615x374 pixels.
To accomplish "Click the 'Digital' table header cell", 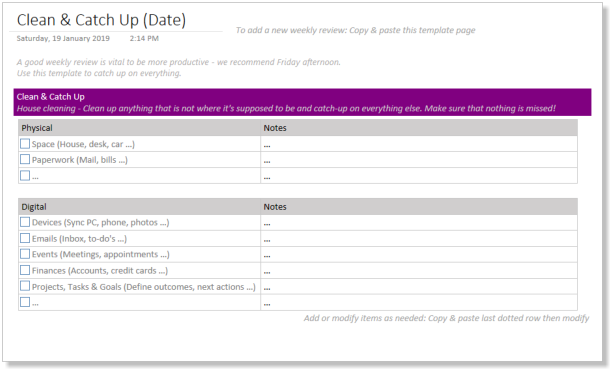I will coord(139,207).
